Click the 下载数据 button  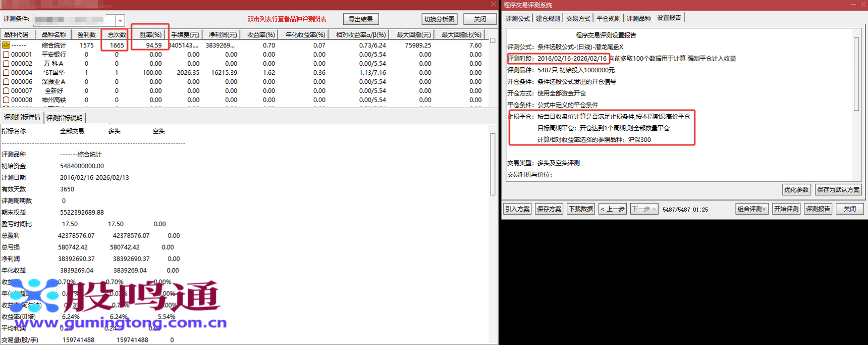click(581, 209)
